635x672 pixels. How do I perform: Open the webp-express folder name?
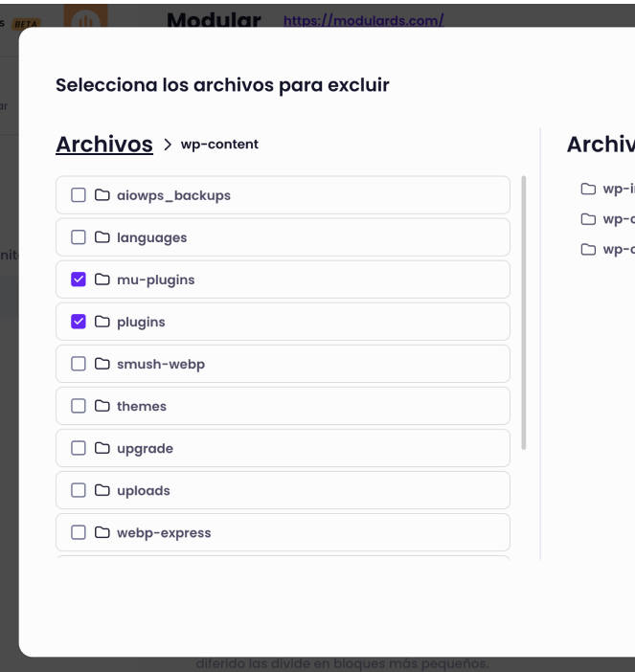click(x=164, y=533)
